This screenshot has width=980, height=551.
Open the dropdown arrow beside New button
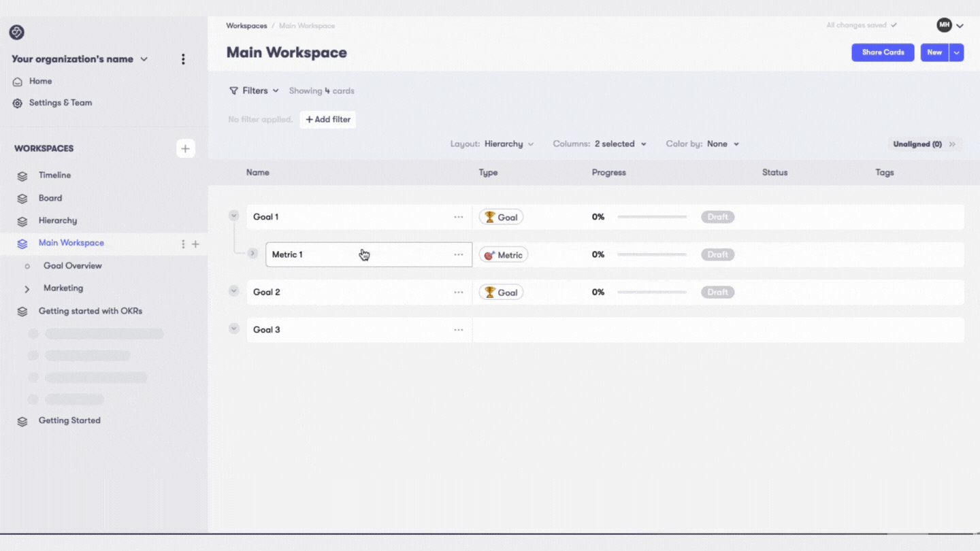pos(956,52)
